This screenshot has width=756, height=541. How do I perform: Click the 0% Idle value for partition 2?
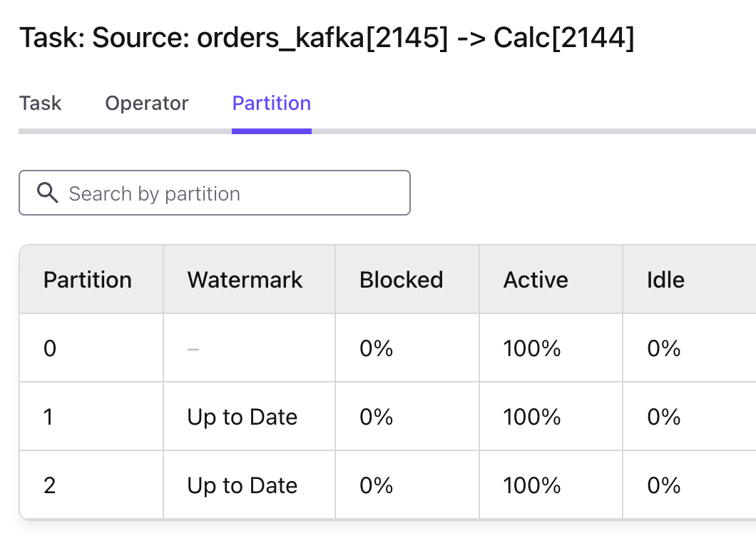tap(663, 485)
